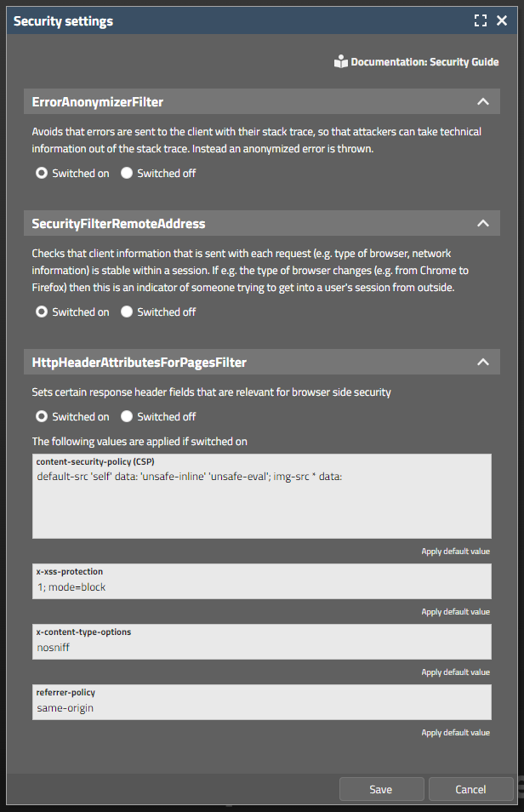Collapse the SecurityFilterRemoteAddress section
The width and height of the screenshot is (524, 812).
click(x=483, y=224)
